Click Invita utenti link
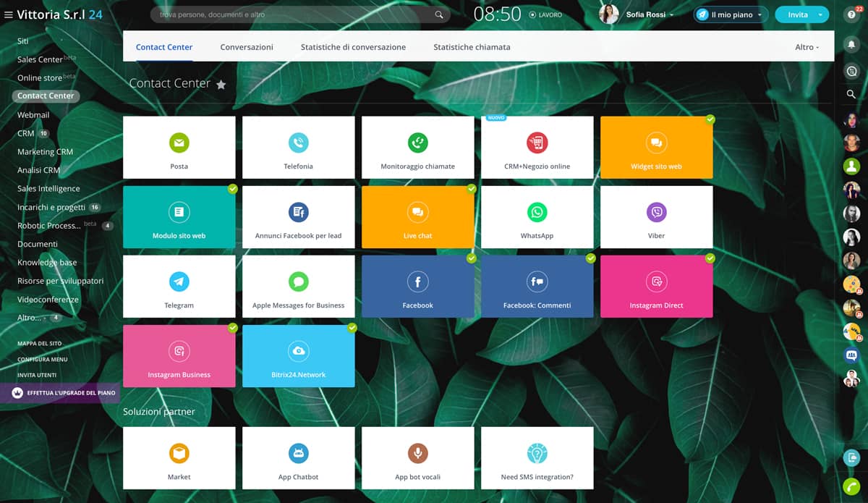The width and height of the screenshot is (868, 503). 37,375
